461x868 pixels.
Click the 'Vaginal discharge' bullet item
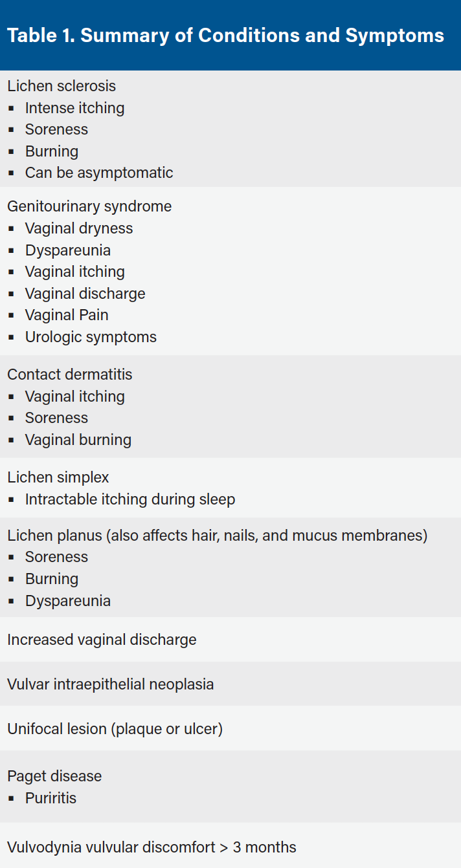click(x=85, y=294)
